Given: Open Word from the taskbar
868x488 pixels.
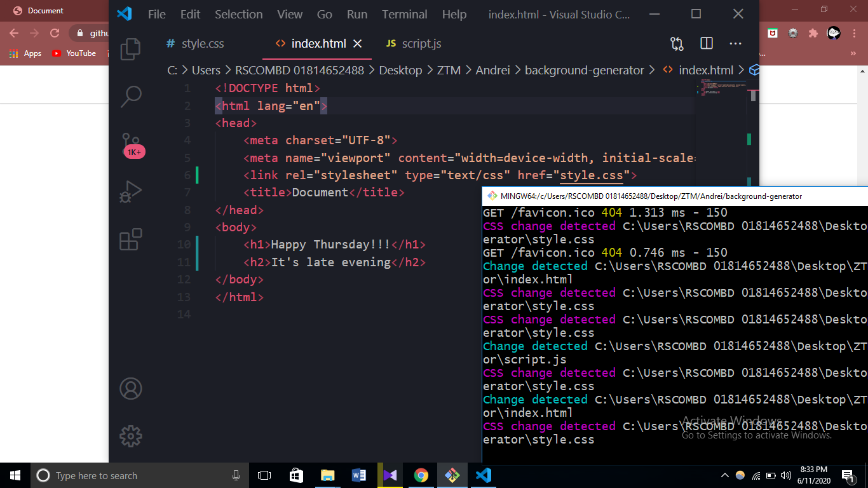Looking at the screenshot, I should click(x=358, y=475).
